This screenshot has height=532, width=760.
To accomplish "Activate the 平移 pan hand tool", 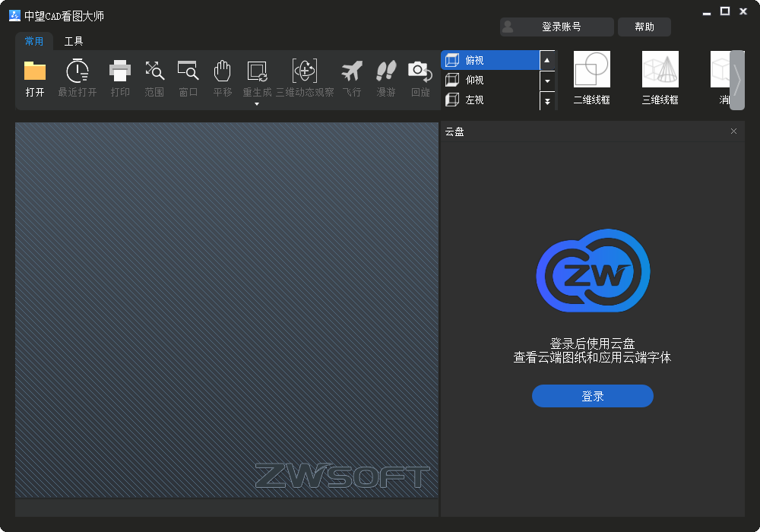I will pos(222,72).
